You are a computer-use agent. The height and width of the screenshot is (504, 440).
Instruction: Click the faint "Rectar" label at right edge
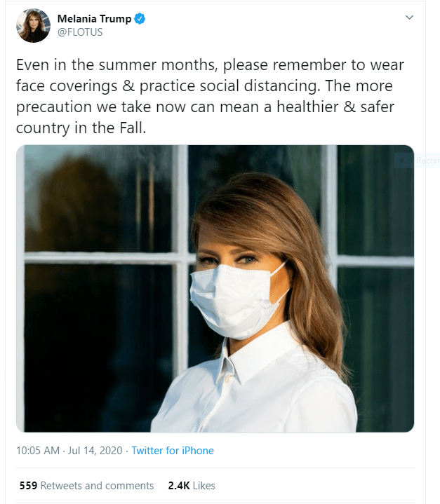pyautogui.click(x=425, y=161)
